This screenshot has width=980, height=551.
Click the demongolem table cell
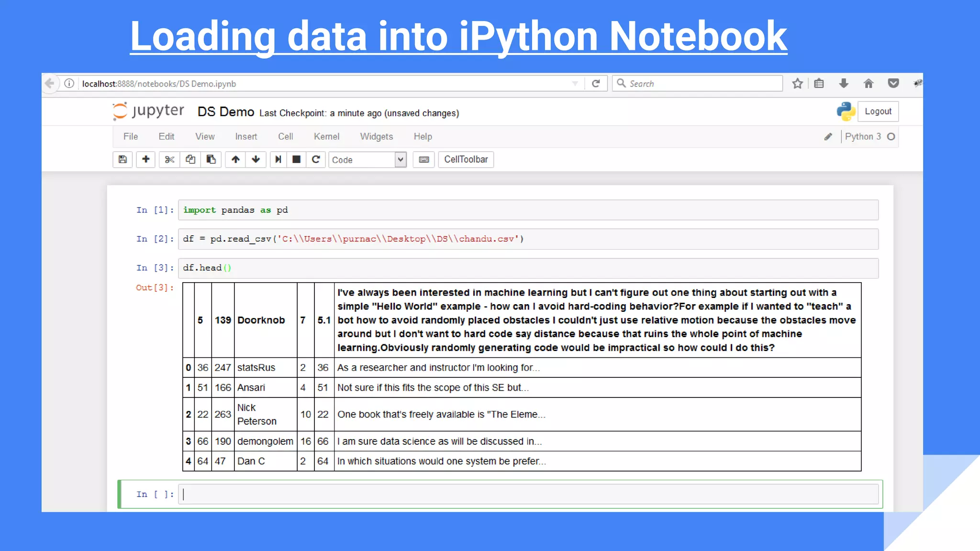click(x=266, y=441)
